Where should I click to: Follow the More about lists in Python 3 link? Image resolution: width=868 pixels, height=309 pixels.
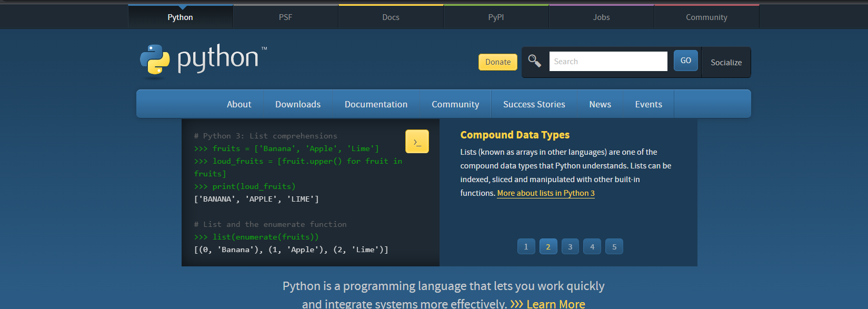coord(546,193)
